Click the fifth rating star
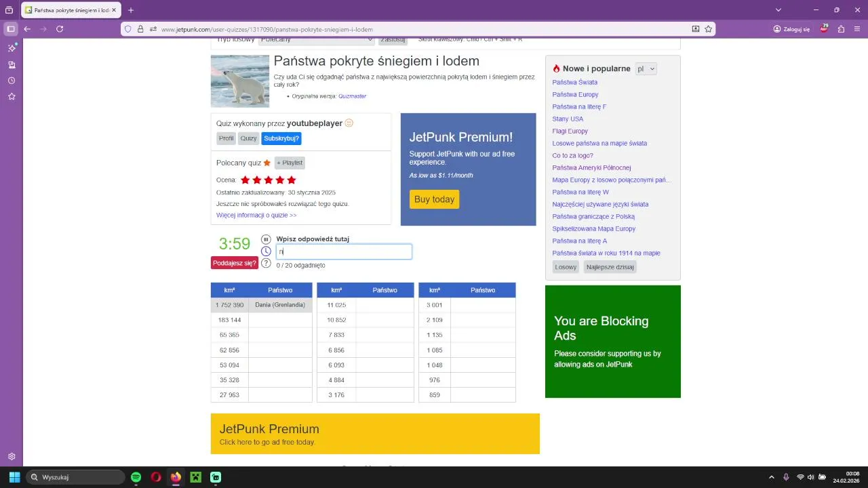The width and height of the screenshot is (868, 488). (x=292, y=180)
